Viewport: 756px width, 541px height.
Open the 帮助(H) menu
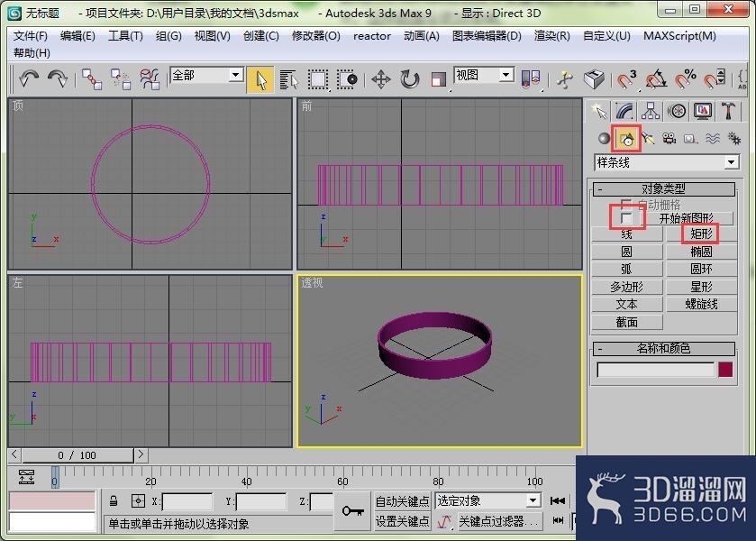pyautogui.click(x=32, y=52)
